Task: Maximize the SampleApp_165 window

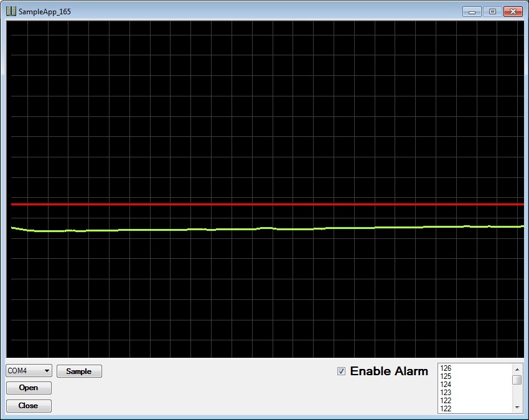Action: coord(492,11)
